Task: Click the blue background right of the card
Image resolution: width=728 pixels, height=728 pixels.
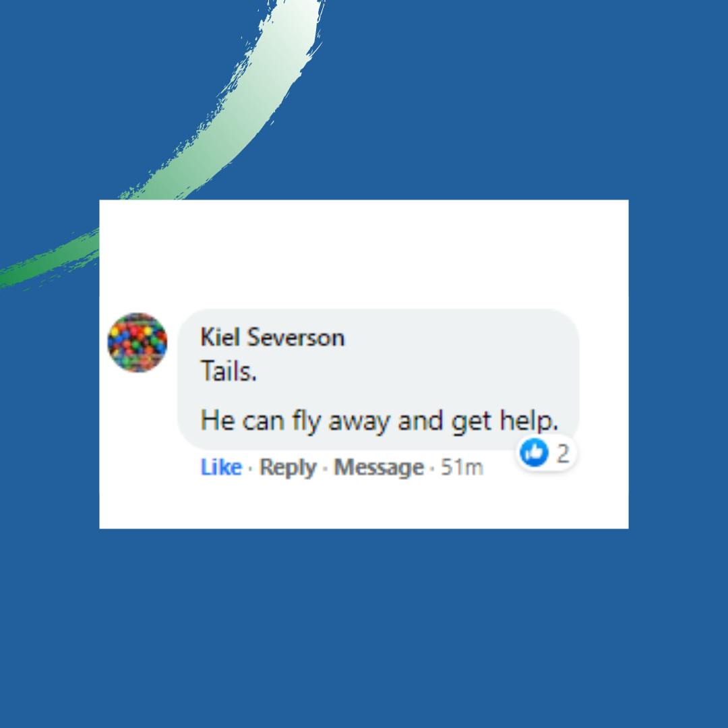Action: (678, 364)
